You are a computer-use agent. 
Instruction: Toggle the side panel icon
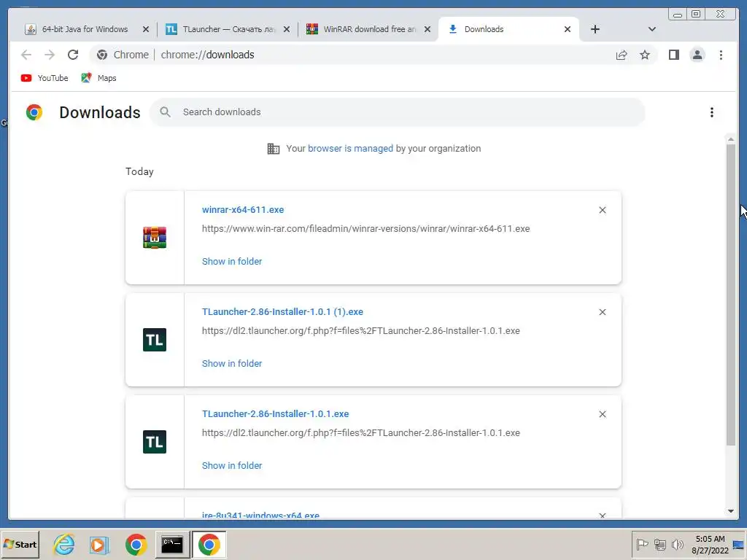click(673, 55)
